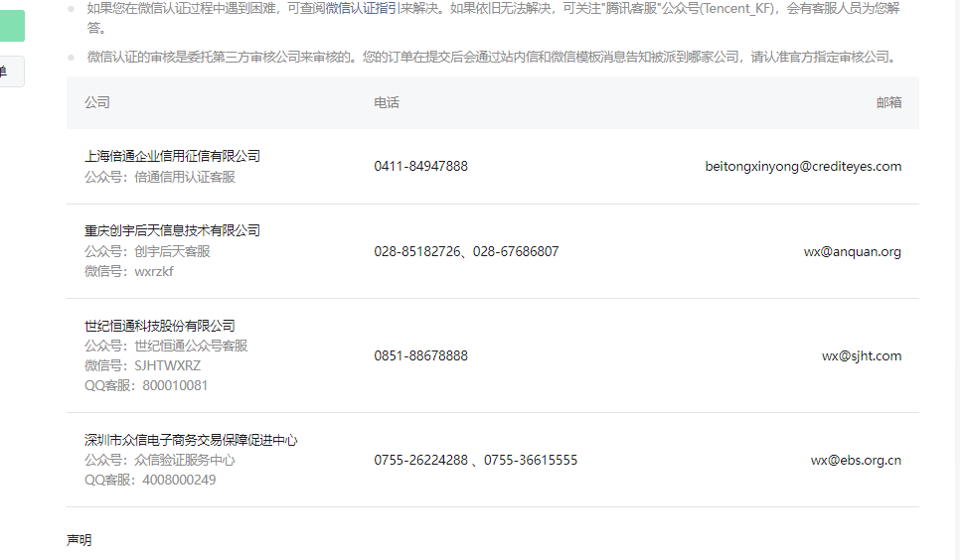
Task: Click email wx@ebs.org.cn
Action: (x=856, y=461)
